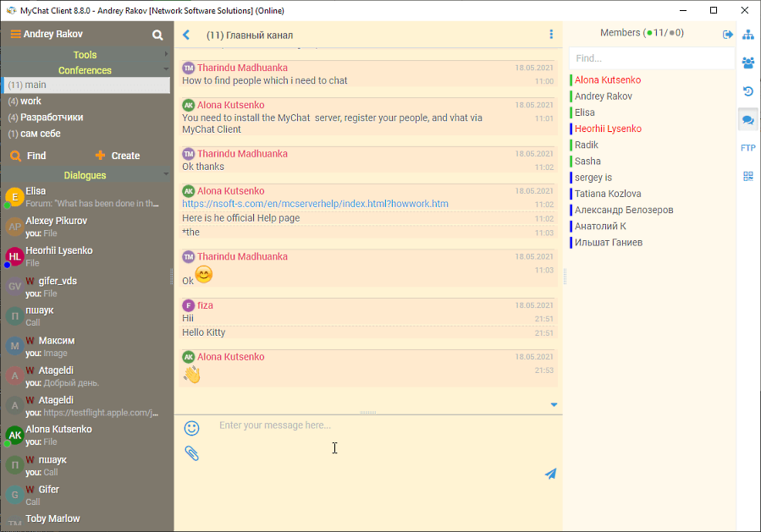Screen dimensions: 761x532
Task: Open the organization tree icon in sidebar
Action: pos(747,35)
